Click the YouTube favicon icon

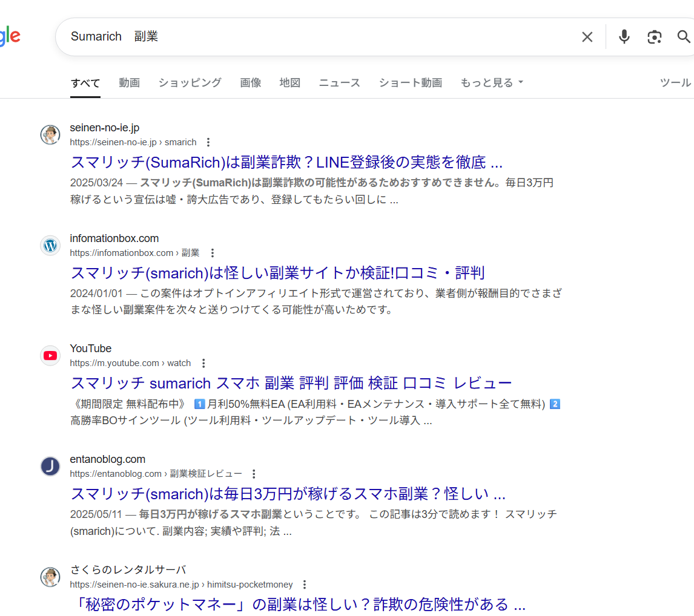click(x=50, y=356)
